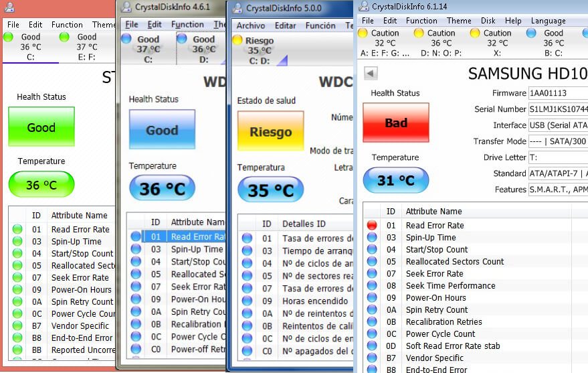Select the Reallocated Sectors Count row in the Samsung window
The image size is (588, 373).
[x=476, y=262]
